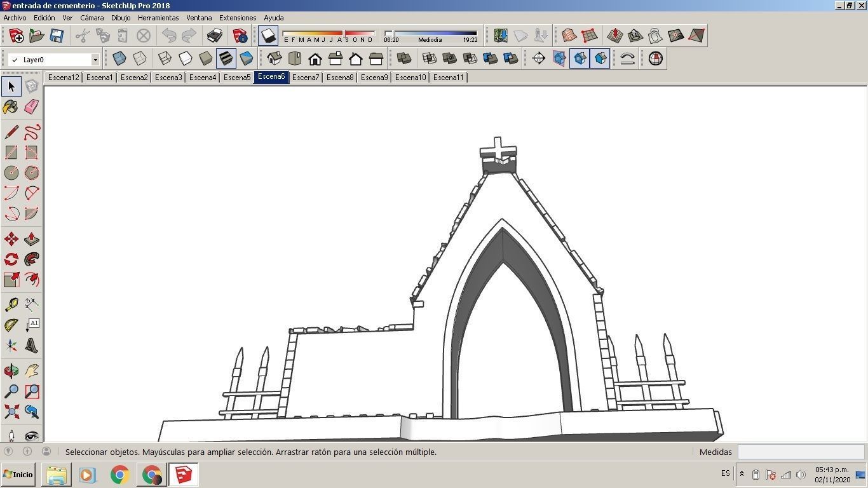868x488 pixels.
Task: Click the Print icon
Action: pos(215,36)
